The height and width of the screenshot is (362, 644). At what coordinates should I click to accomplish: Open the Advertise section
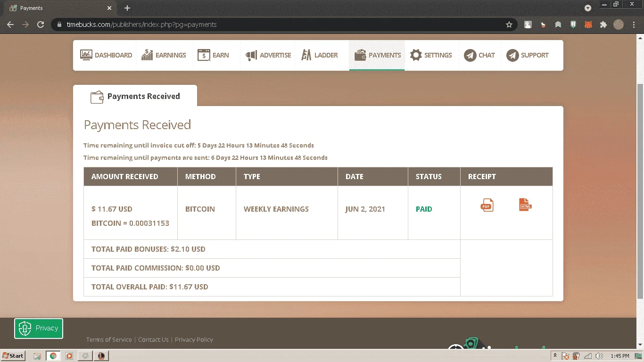[x=268, y=55]
